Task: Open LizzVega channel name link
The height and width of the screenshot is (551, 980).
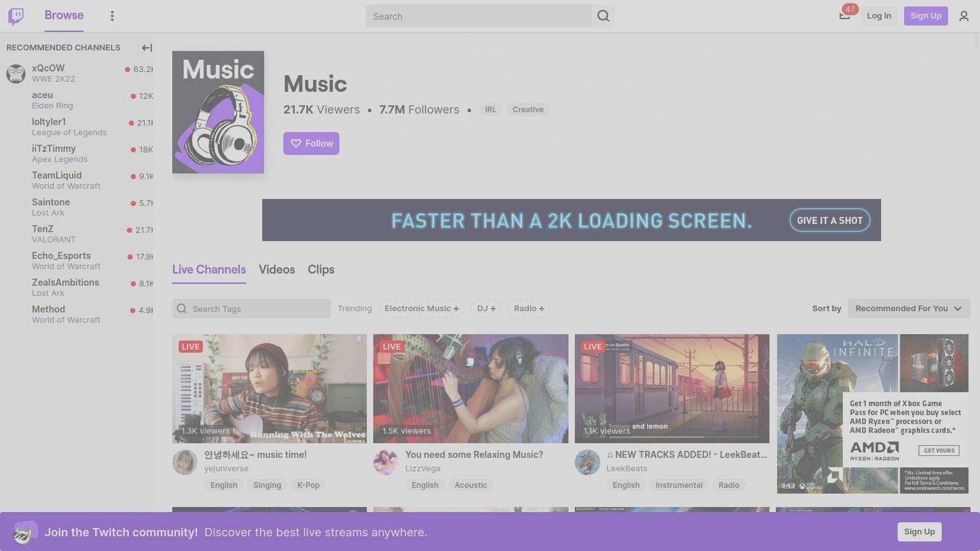Action: (x=423, y=469)
